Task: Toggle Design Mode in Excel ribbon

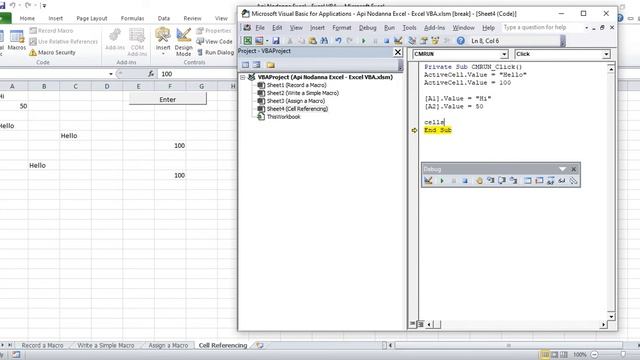Action: pos(183,42)
